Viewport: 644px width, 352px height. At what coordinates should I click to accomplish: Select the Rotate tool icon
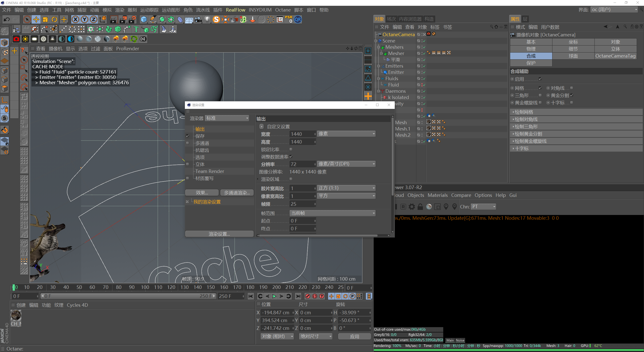tap(54, 19)
